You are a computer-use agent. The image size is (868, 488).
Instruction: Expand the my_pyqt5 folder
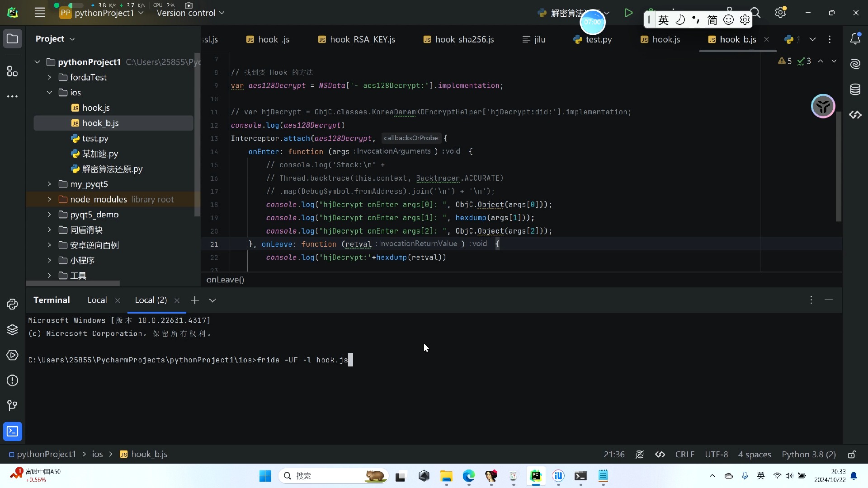tap(49, 184)
